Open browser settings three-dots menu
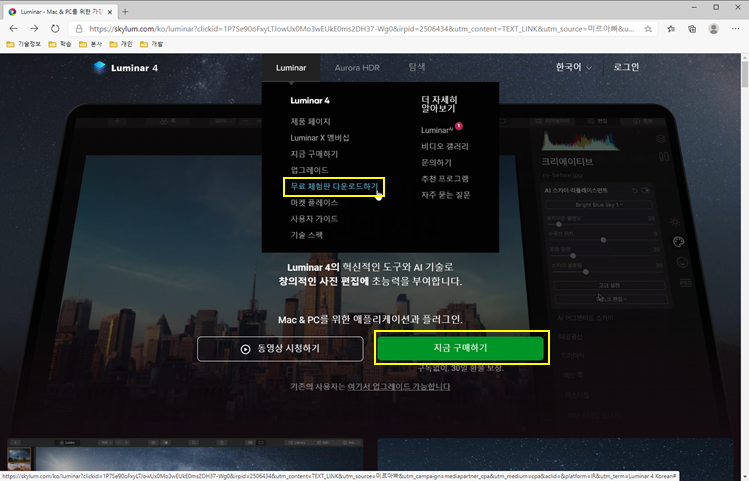The height and width of the screenshot is (481, 749). (735, 29)
